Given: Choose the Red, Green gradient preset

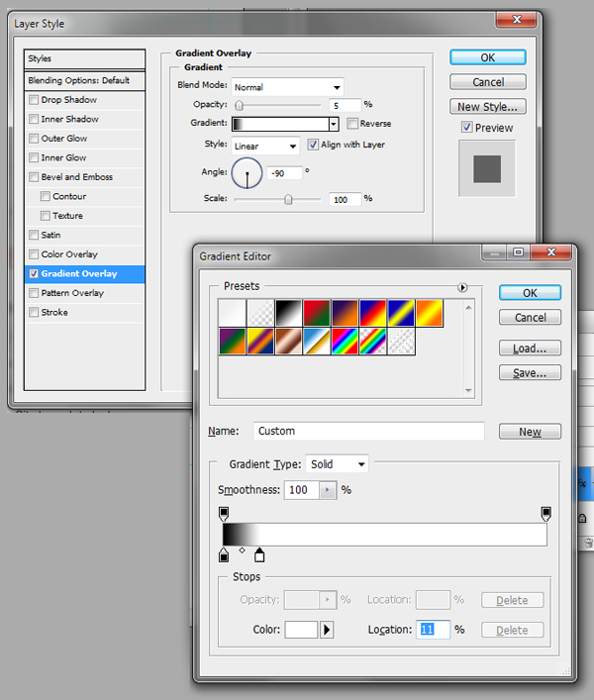Looking at the screenshot, I should (317, 313).
